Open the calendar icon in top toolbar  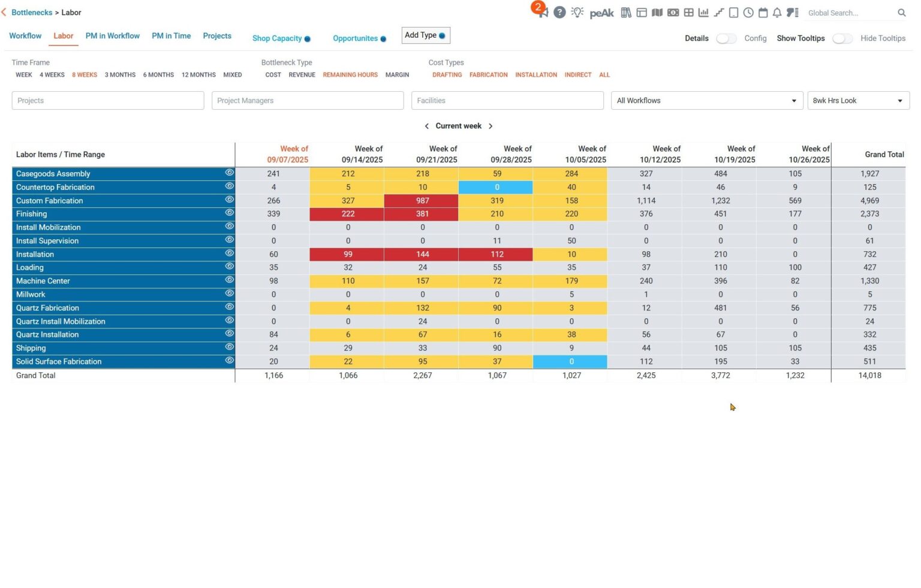pos(763,13)
